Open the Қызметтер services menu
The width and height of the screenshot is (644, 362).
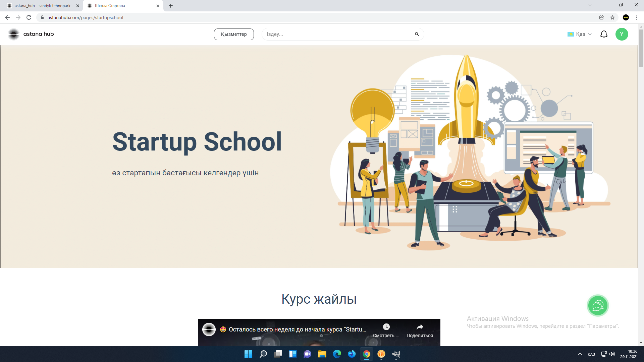(x=234, y=34)
